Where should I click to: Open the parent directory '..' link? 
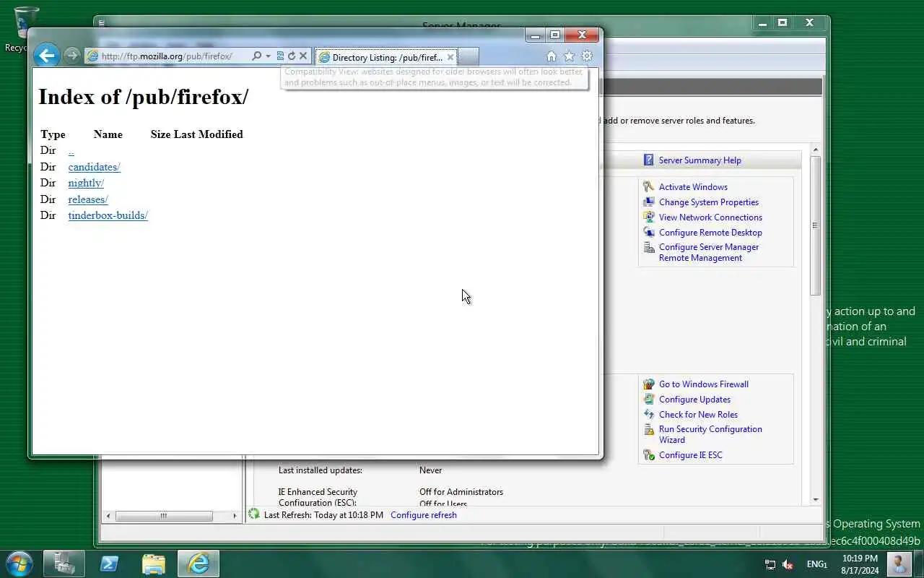point(71,150)
